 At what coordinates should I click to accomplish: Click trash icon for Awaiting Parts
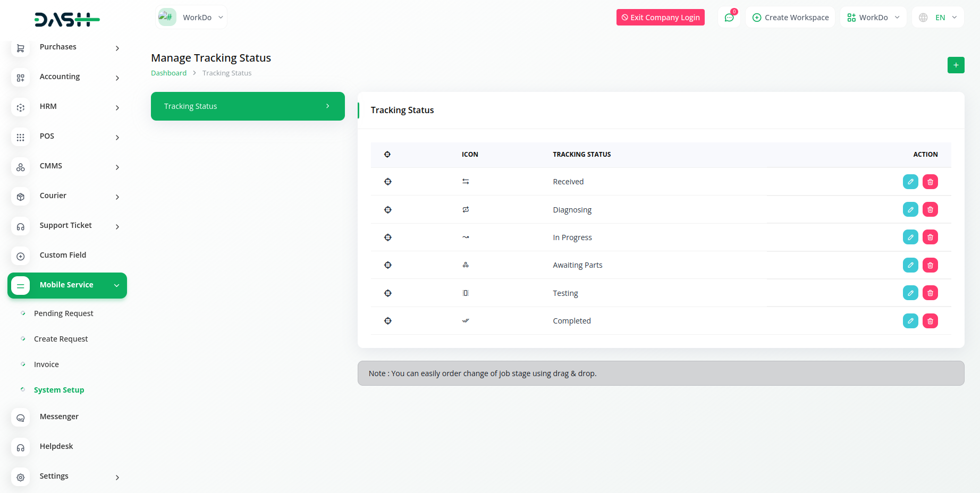pyautogui.click(x=930, y=265)
